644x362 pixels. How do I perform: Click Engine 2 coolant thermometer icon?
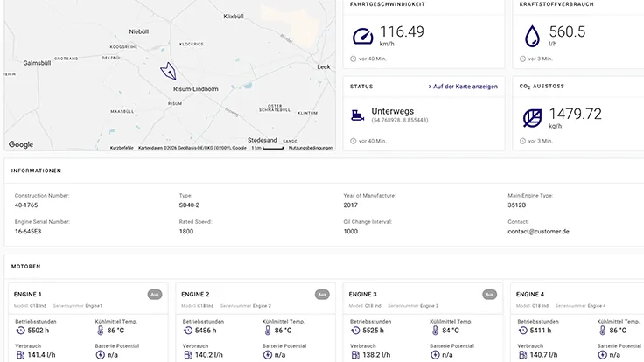[x=268, y=331]
